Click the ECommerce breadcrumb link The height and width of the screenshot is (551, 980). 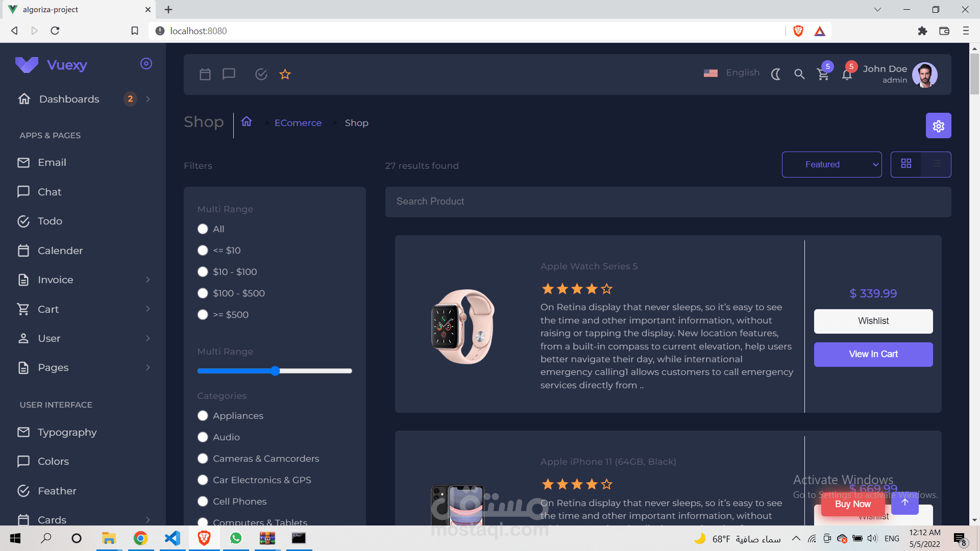pos(298,123)
